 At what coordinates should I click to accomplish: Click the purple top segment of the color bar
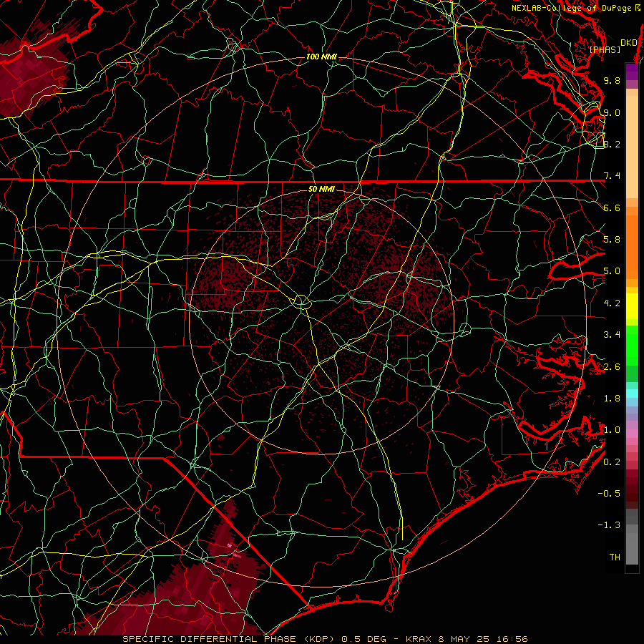click(x=632, y=72)
